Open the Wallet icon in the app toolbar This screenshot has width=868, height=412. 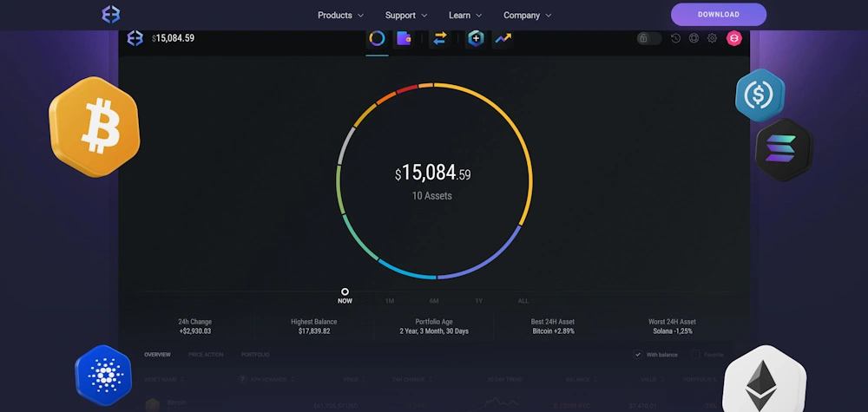coord(404,38)
